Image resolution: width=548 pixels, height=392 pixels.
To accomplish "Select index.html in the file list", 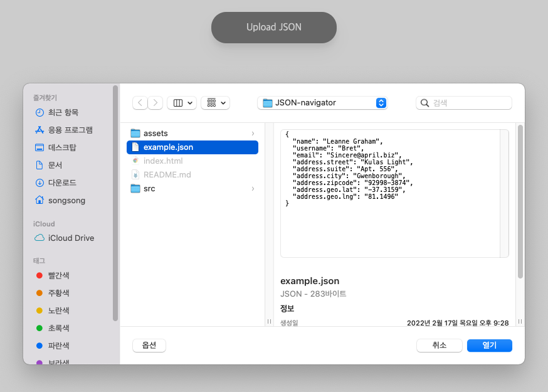I will click(x=163, y=161).
